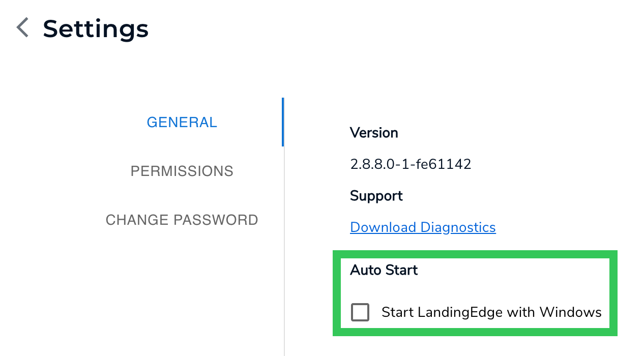Enable Start LandingEdge with Windows
Viewport: 644px width, 356px height.
click(x=360, y=312)
